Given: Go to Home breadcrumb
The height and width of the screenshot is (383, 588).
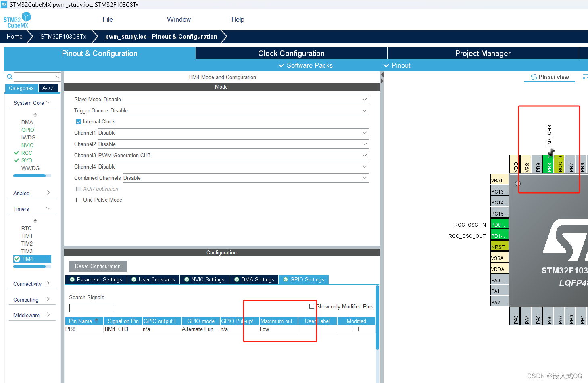Looking at the screenshot, I should point(15,37).
